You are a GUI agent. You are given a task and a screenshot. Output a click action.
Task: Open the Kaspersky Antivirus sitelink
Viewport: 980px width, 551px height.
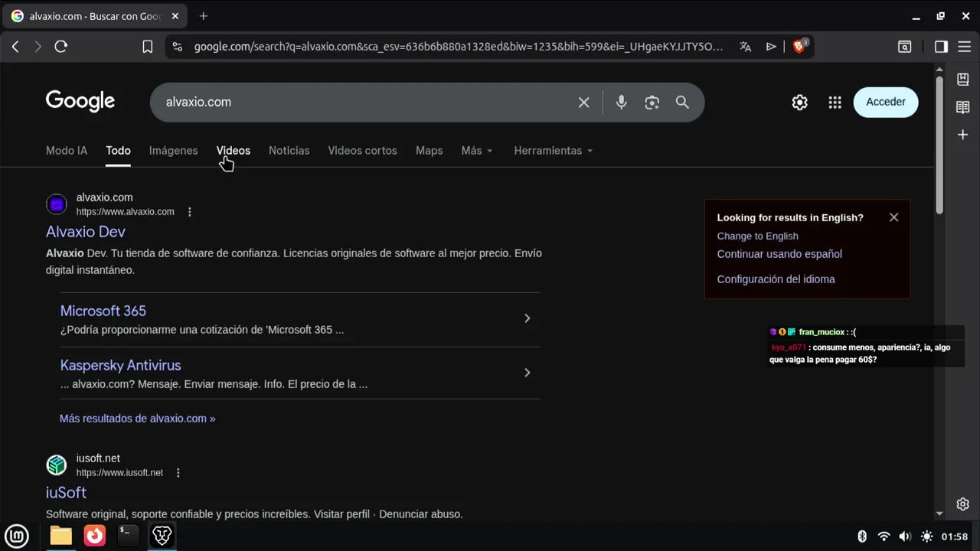tap(120, 366)
